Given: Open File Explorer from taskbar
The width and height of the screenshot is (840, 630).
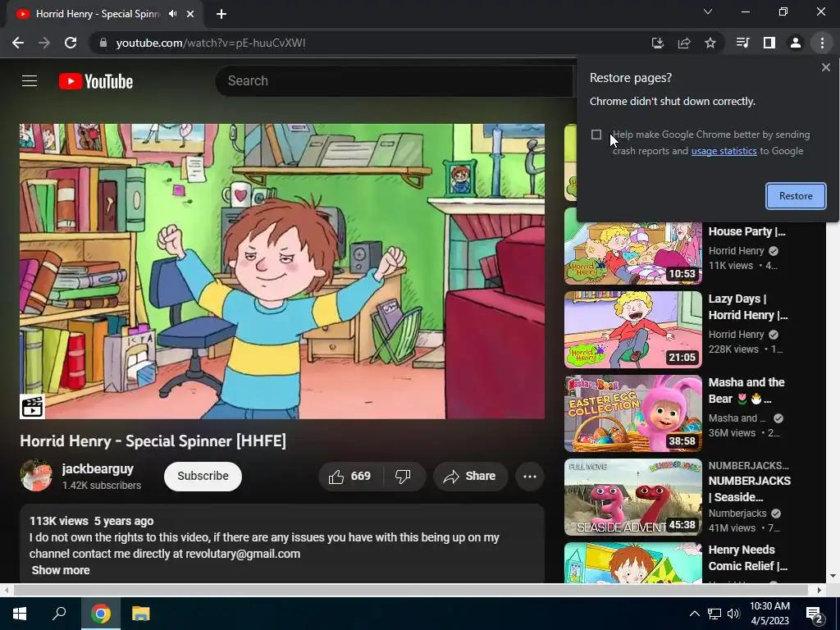Looking at the screenshot, I should [141, 614].
